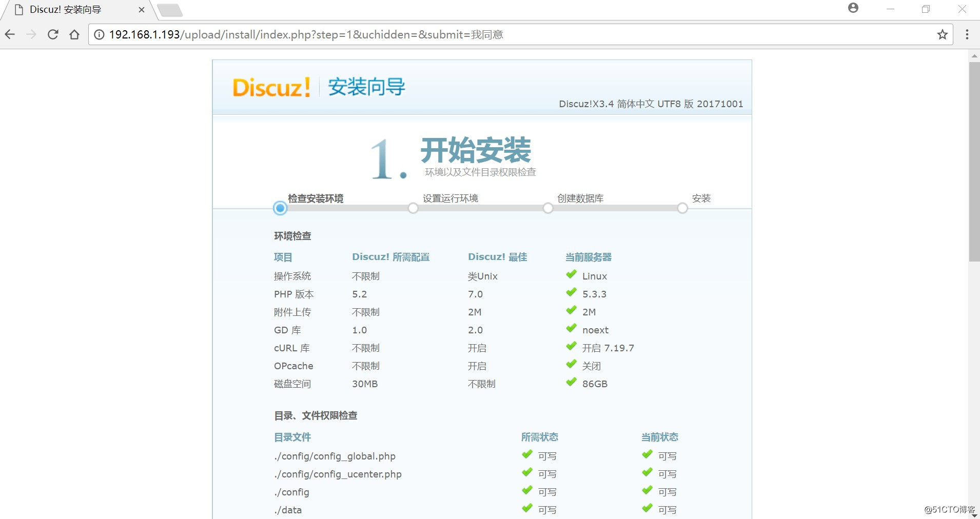This screenshot has width=980, height=519.
Task: Click the 磁盘空间 row label
Action: pyautogui.click(x=292, y=384)
